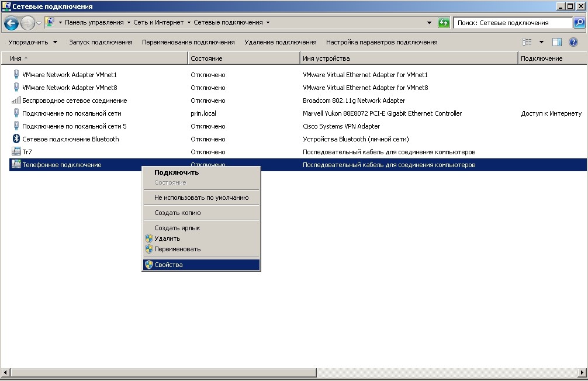The width and height of the screenshot is (588, 381).
Task: Click the VMnet8 adapter icon
Action: tap(16, 88)
